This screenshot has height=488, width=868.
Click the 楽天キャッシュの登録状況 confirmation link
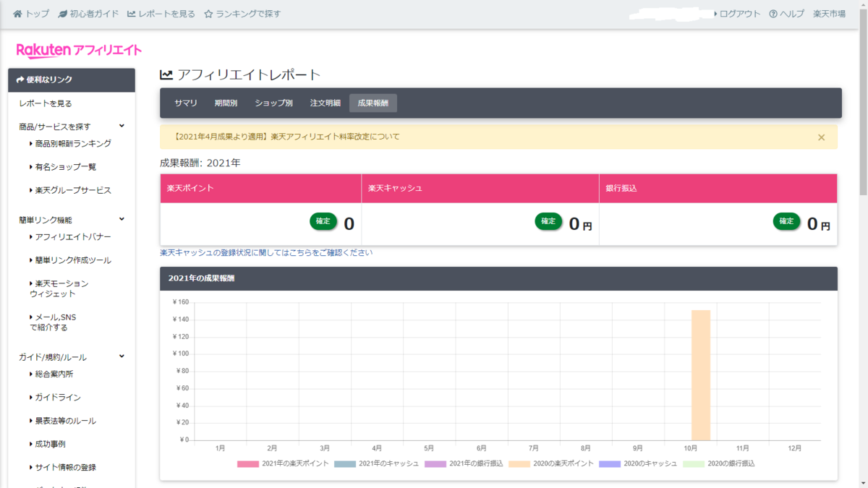point(266,253)
